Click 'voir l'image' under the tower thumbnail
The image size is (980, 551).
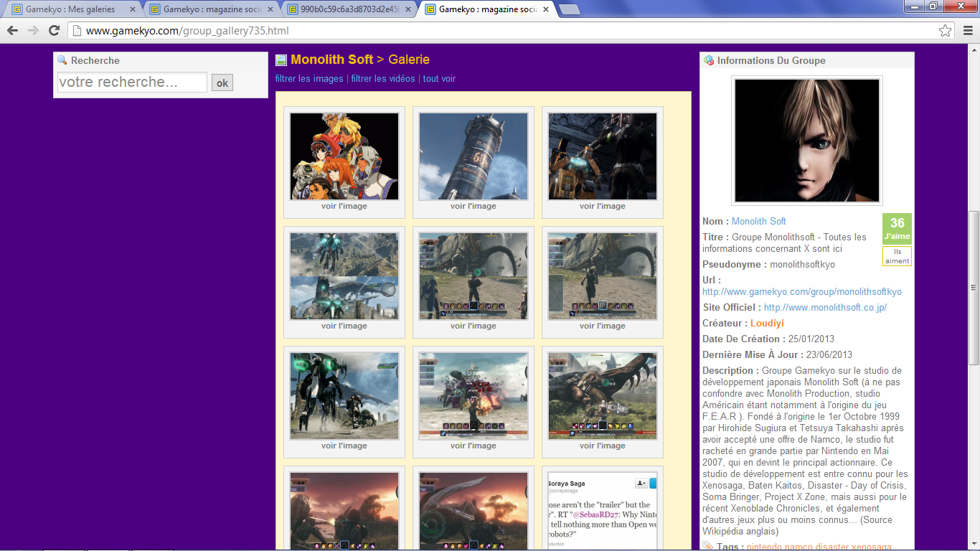click(x=473, y=206)
